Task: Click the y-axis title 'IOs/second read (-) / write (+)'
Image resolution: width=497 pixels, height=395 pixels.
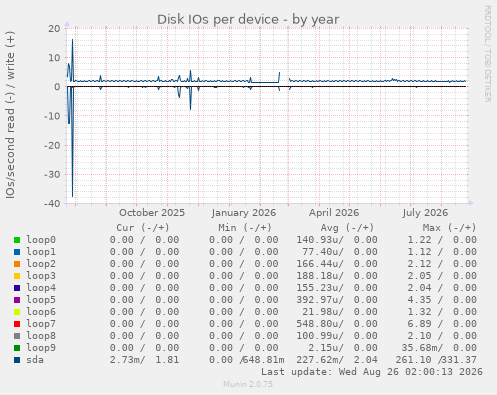Action: [x=10, y=115]
